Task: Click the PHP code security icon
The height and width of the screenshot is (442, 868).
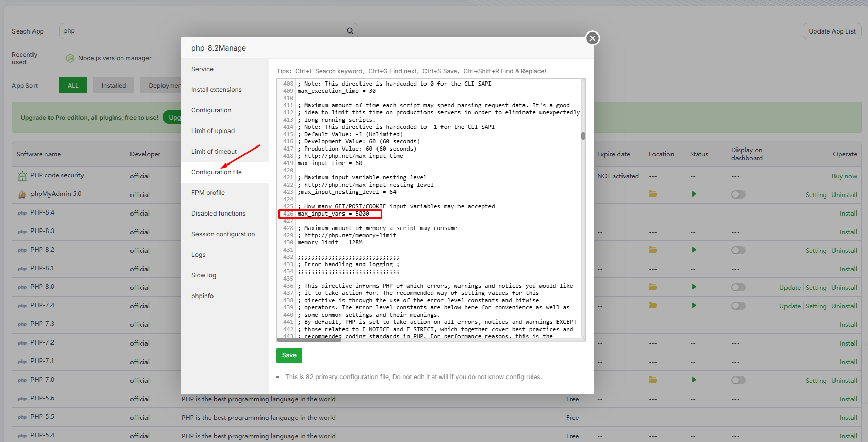Action: click(x=22, y=176)
